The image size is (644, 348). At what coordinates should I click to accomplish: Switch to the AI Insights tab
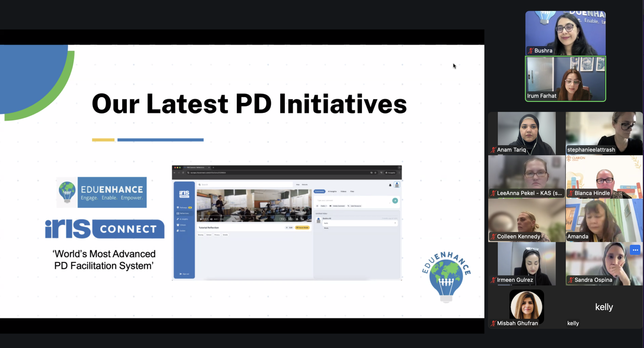[x=332, y=191]
